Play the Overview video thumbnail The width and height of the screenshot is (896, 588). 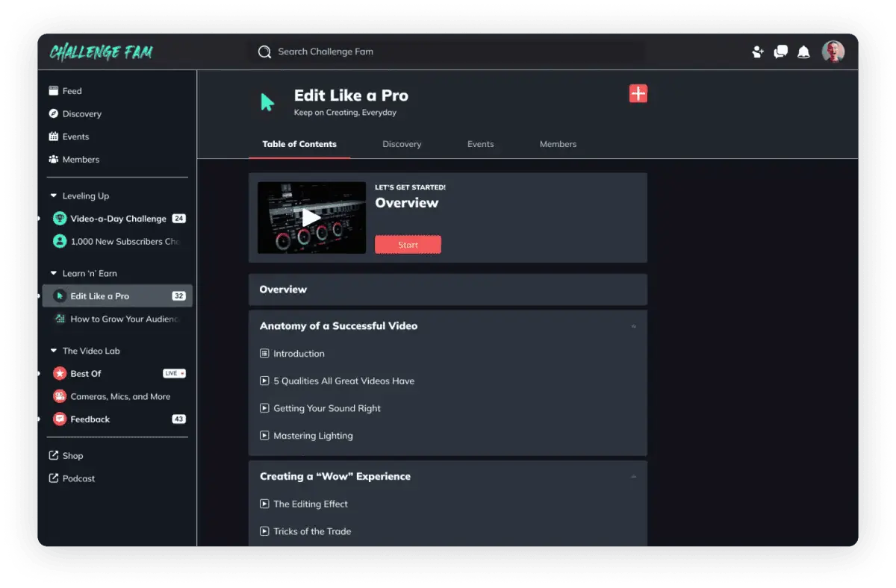coord(311,218)
